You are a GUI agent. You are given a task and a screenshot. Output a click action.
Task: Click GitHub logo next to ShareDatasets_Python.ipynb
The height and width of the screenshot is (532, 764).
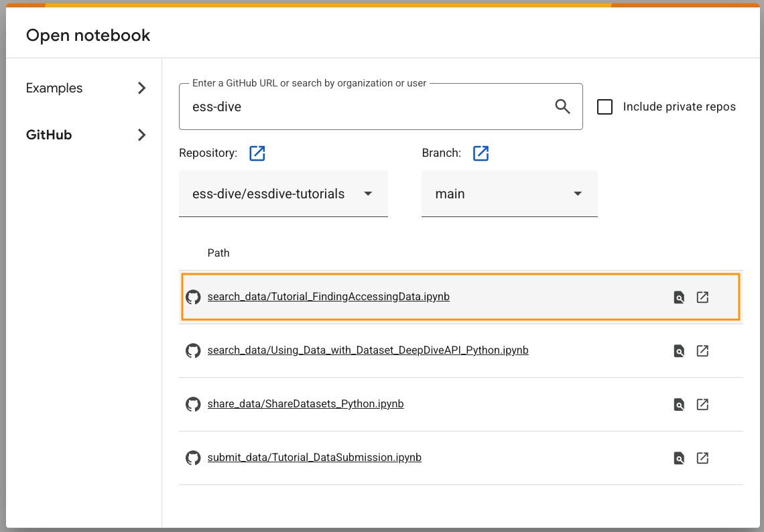[193, 404]
